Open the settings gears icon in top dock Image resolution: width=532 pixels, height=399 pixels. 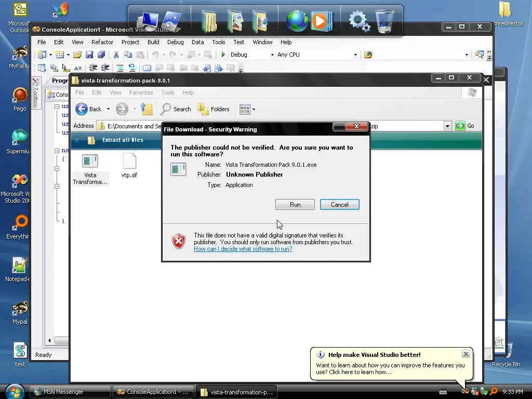coord(359,21)
